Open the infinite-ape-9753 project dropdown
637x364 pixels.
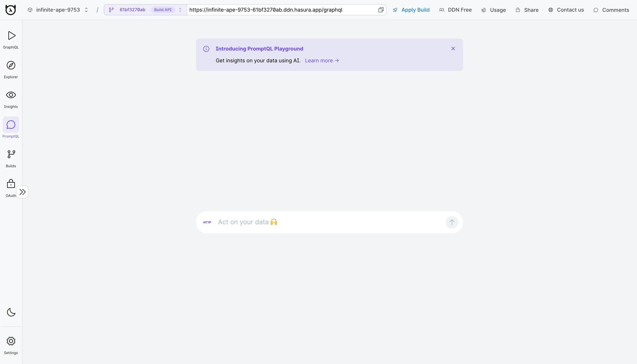tap(58, 10)
